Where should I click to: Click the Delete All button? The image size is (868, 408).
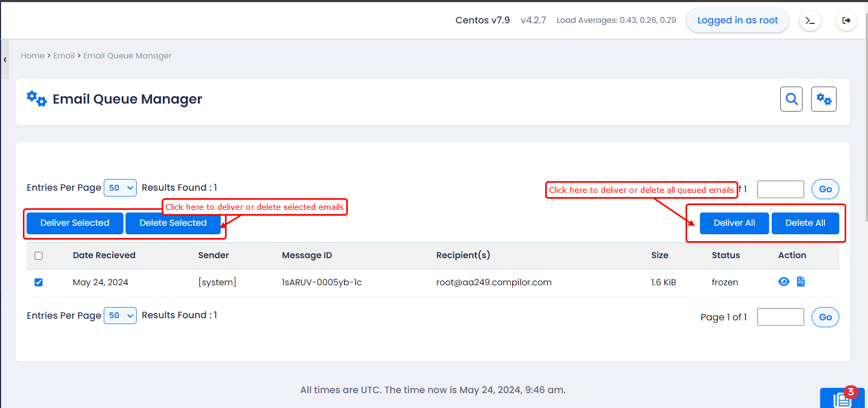[x=805, y=223]
